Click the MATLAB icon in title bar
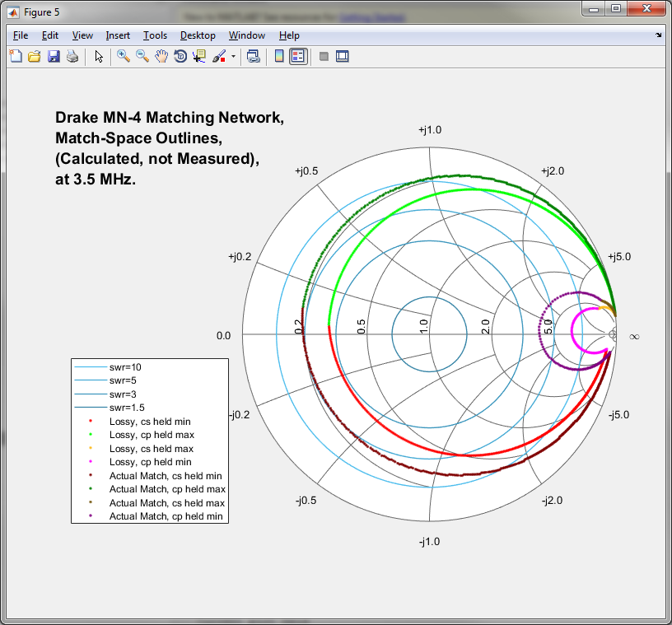 coord(13,12)
